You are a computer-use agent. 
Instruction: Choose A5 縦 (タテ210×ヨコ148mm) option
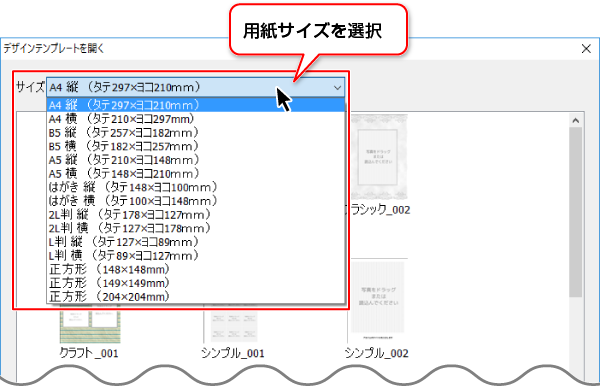[x=196, y=160]
